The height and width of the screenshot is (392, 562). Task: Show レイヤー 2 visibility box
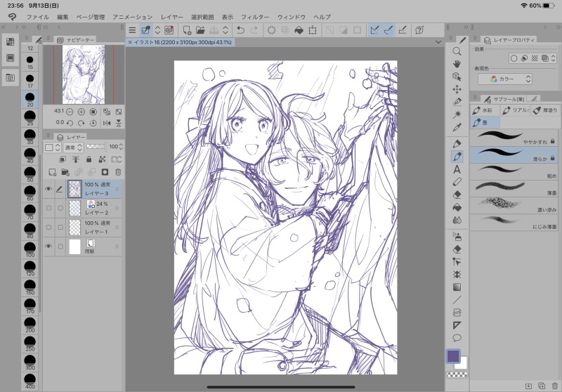pyautogui.click(x=48, y=208)
